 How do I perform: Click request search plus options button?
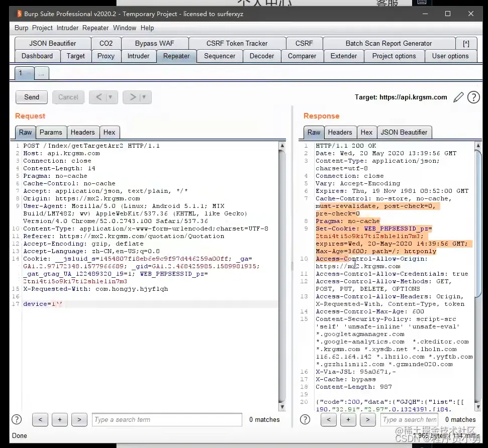60,420
